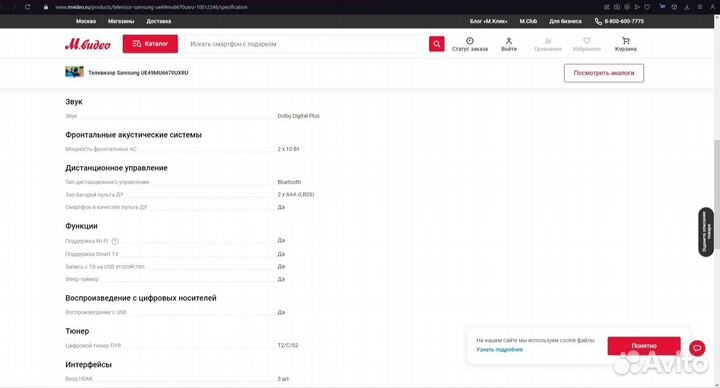Accept cookies with the Понятно button

click(644, 346)
